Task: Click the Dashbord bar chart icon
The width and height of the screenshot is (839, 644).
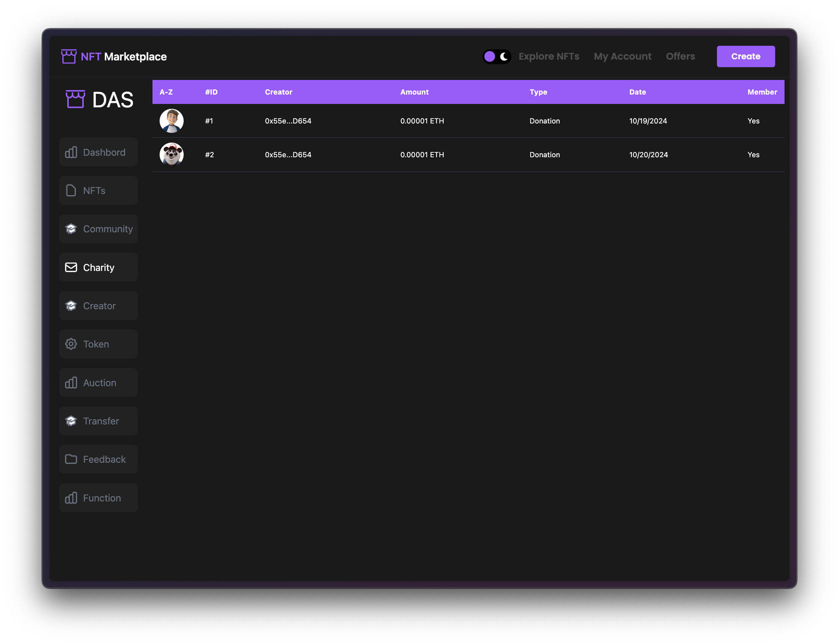Action: 71,152
